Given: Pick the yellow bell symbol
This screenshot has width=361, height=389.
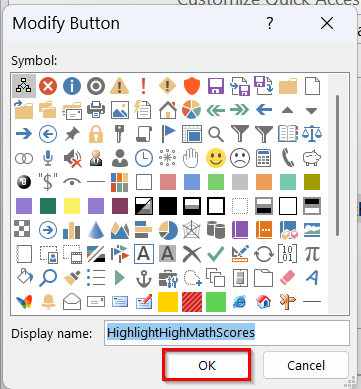Looking at the screenshot, I should click(x=48, y=302).
